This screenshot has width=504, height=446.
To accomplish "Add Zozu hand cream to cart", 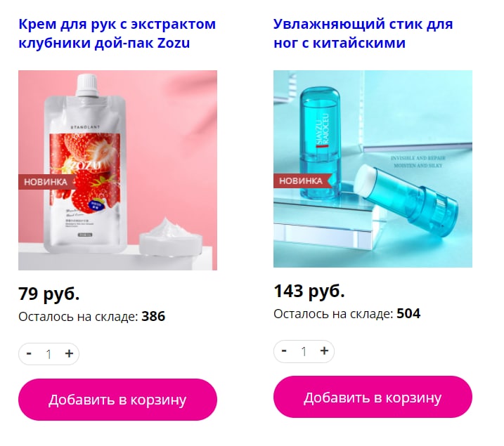I will click(x=117, y=400).
